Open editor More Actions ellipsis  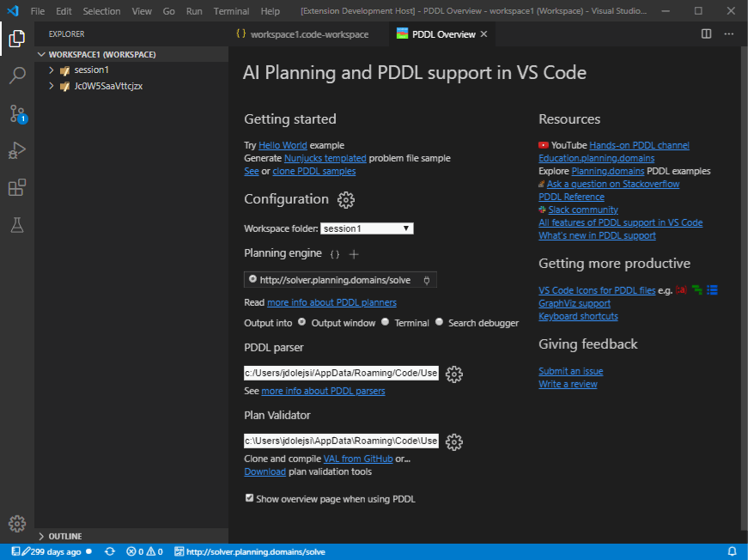(x=729, y=33)
